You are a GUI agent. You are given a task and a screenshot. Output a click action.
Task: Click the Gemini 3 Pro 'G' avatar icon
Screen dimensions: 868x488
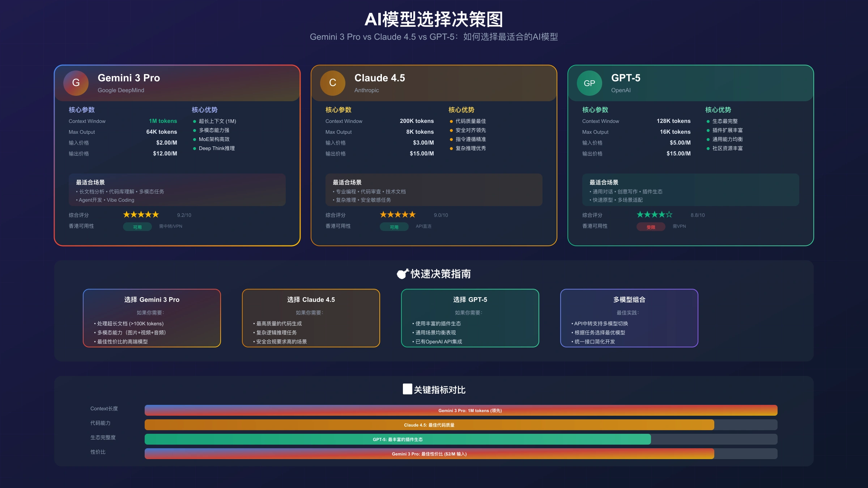click(x=76, y=83)
